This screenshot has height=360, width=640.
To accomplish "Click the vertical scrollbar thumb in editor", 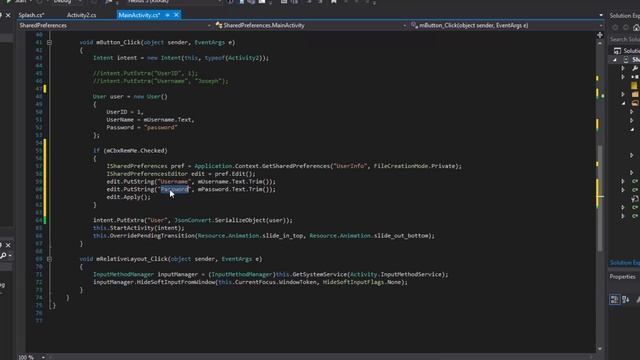I will point(600,198).
